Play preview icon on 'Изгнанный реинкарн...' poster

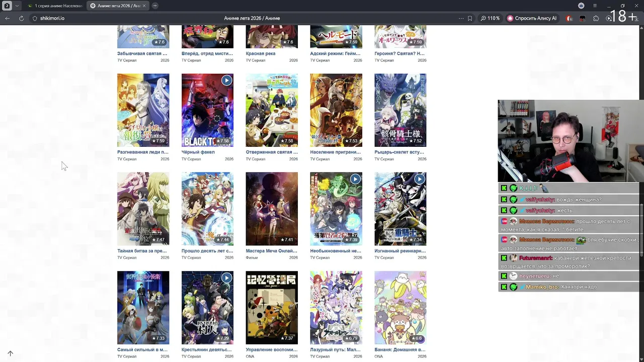click(x=420, y=179)
